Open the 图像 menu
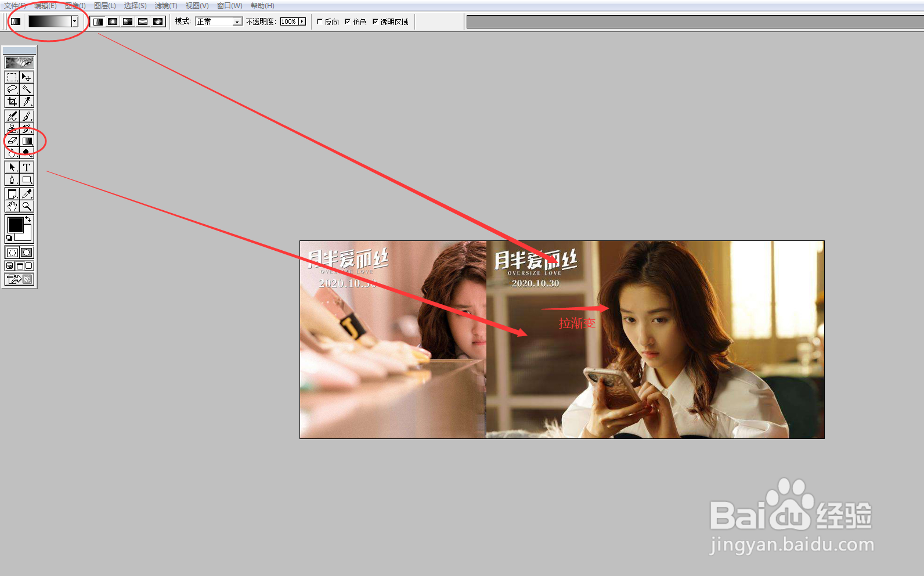 point(75,6)
